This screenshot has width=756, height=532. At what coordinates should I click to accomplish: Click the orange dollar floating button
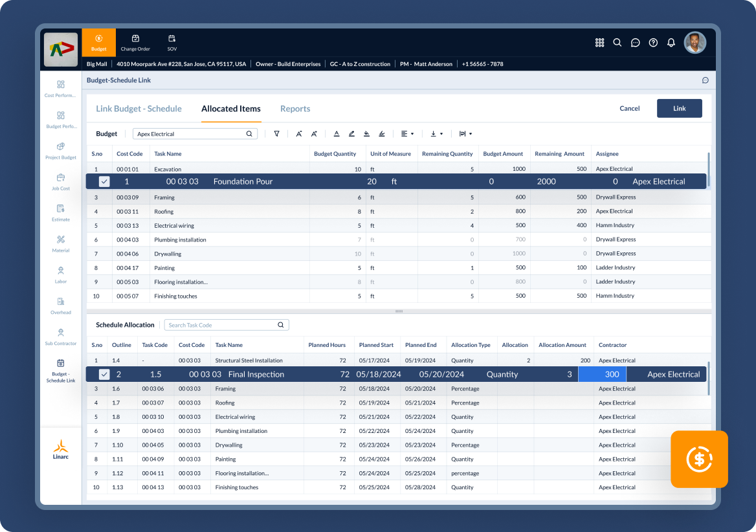pos(699,460)
